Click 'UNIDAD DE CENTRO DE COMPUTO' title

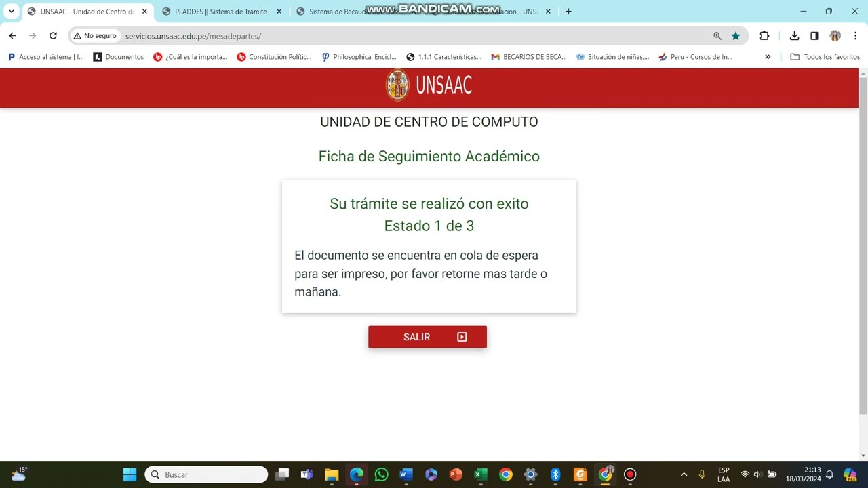coord(429,122)
